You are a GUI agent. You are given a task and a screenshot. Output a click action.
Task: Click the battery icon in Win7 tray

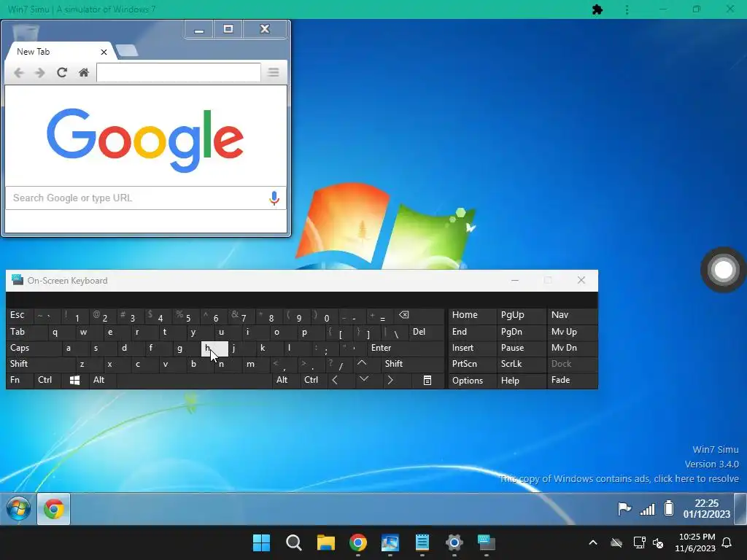point(669,508)
